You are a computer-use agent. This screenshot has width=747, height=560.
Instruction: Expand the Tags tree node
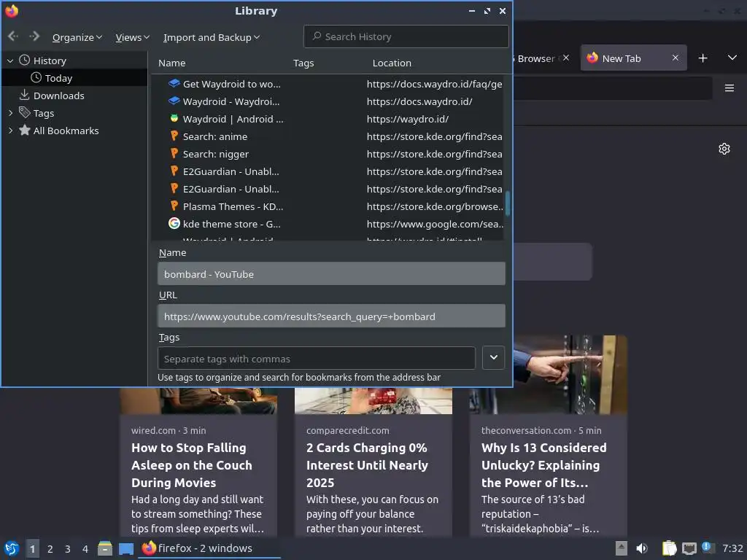[10, 113]
